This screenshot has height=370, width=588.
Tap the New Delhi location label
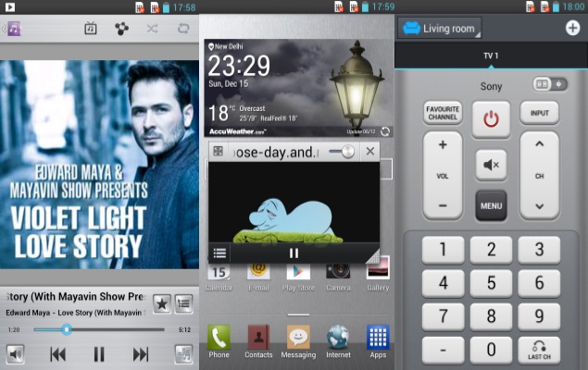pos(226,46)
